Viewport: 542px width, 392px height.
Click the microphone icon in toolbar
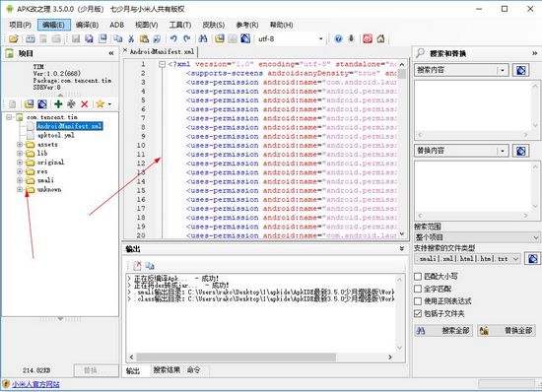pyautogui.click(x=351, y=38)
